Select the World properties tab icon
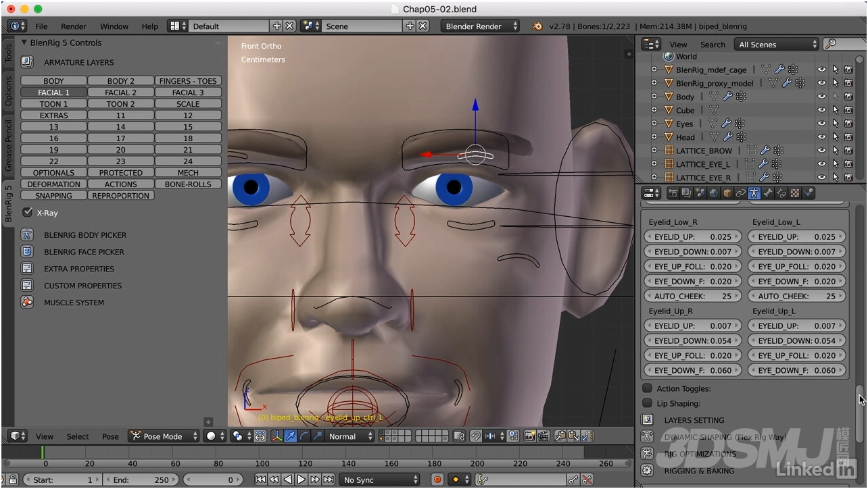 714,193
